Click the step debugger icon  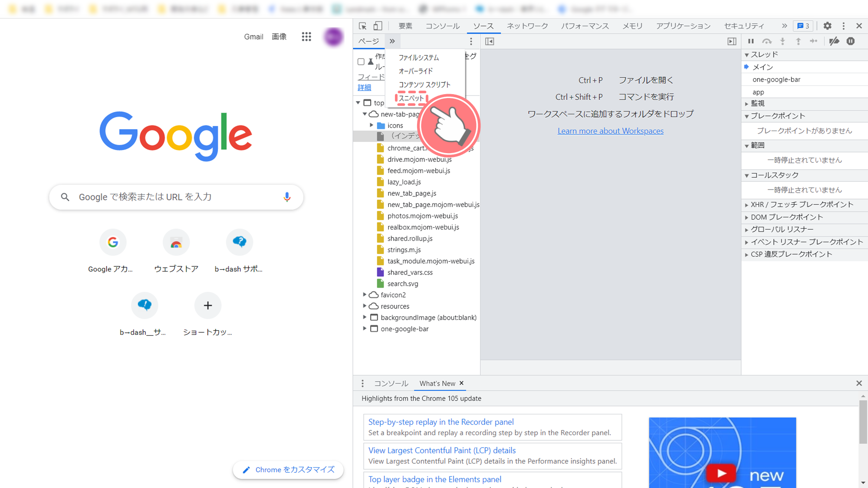point(814,41)
